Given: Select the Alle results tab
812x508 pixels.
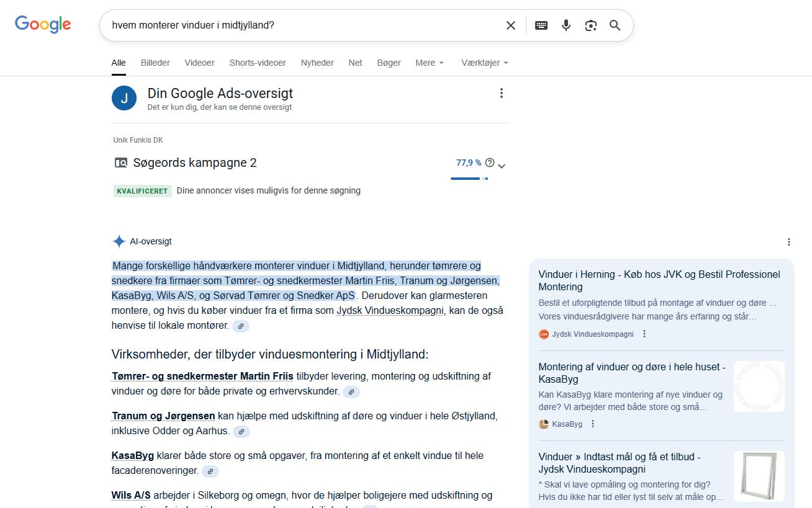Looking at the screenshot, I should click(119, 63).
